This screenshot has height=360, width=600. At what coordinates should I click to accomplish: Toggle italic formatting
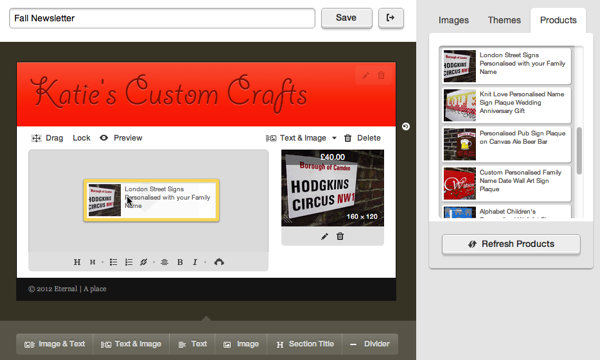coord(195,262)
